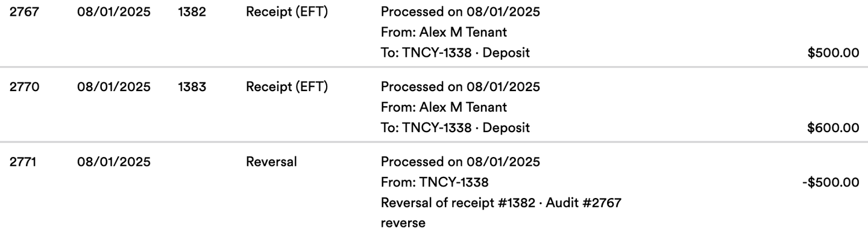Click 'Reversal of receipt #1382 · Audit #2767'

pos(501,203)
